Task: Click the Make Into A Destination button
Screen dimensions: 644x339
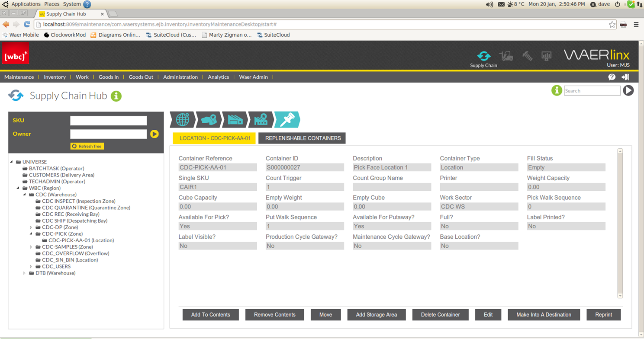Action: (x=544, y=315)
